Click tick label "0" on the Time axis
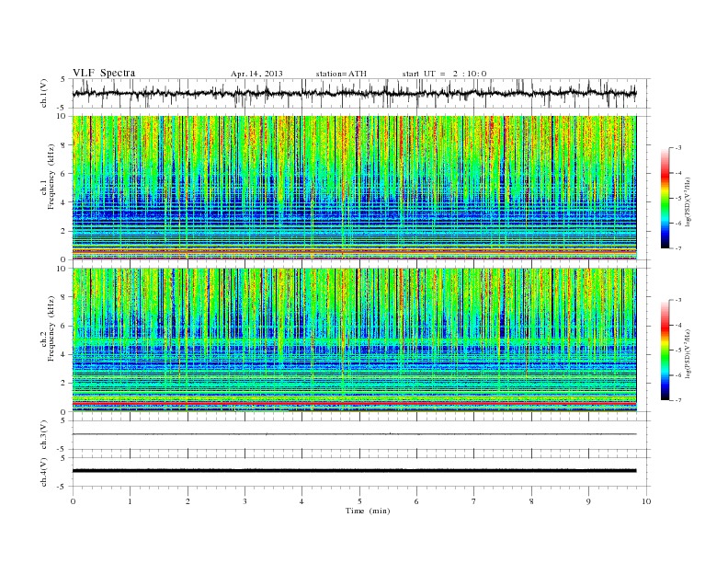This screenshot has height=563, width=728. pyautogui.click(x=73, y=501)
